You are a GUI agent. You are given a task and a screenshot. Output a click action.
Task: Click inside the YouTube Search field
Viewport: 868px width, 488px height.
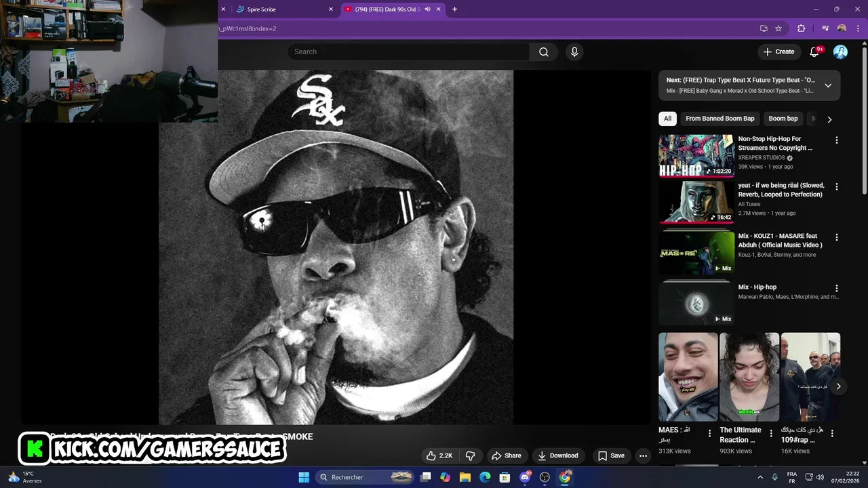pos(408,52)
